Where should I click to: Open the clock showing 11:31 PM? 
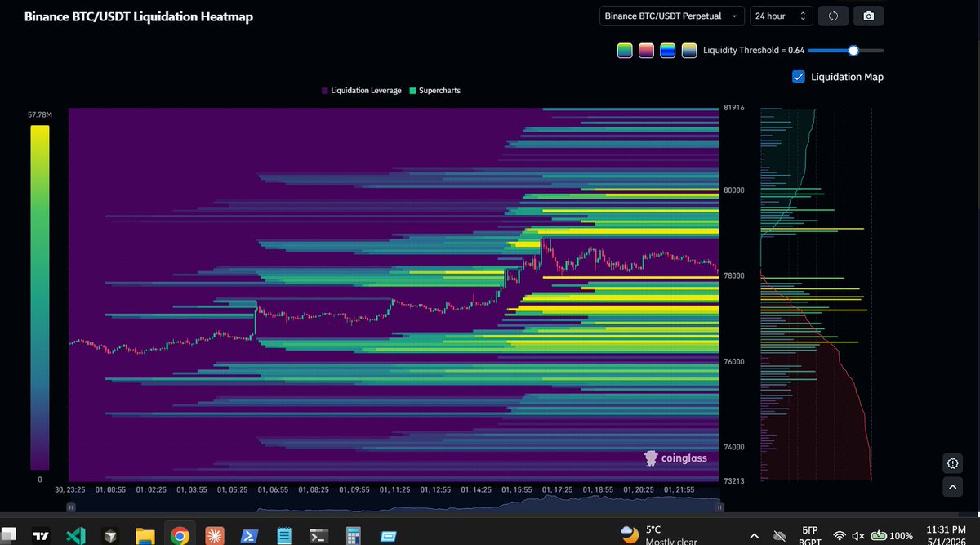(945, 535)
